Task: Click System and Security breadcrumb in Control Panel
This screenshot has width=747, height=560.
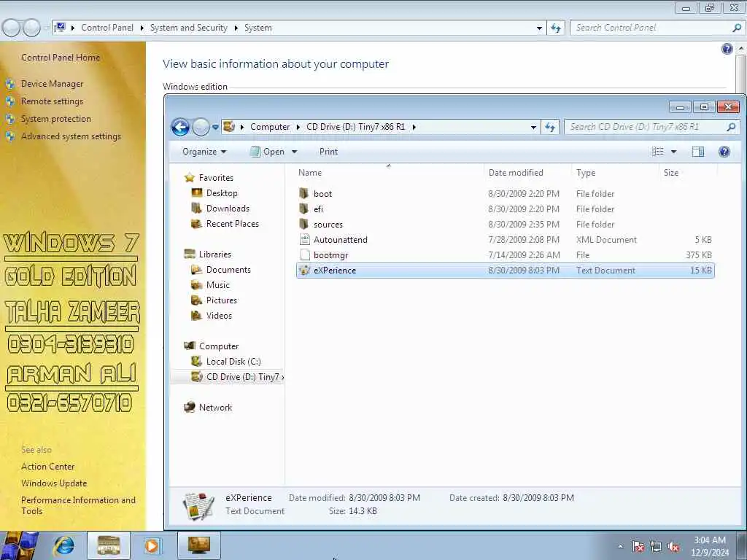Action: [x=189, y=28]
